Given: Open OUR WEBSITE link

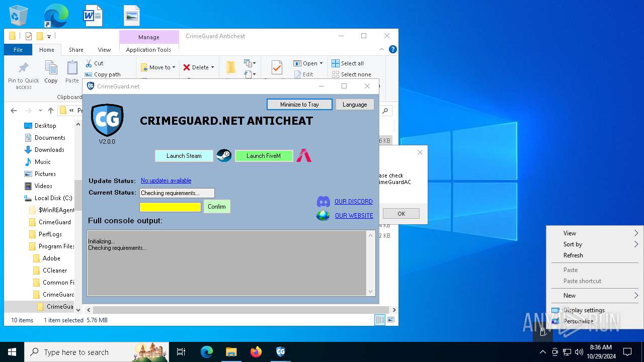Looking at the screenshot, I should [x=354, y=216].
